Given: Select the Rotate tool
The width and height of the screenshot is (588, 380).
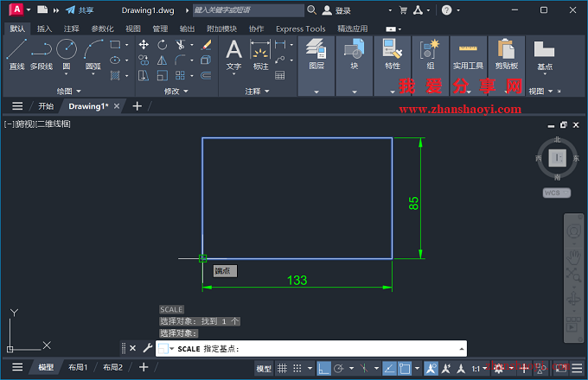Looking at the screenshot, I should (x=162, y=45).
